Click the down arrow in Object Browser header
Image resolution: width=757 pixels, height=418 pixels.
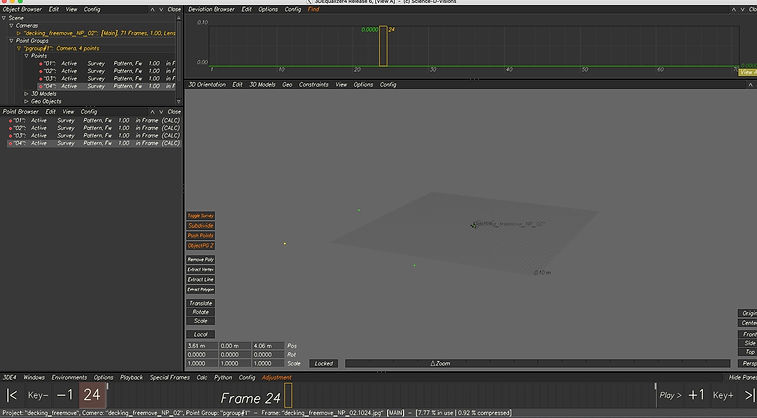click(161, 9)
